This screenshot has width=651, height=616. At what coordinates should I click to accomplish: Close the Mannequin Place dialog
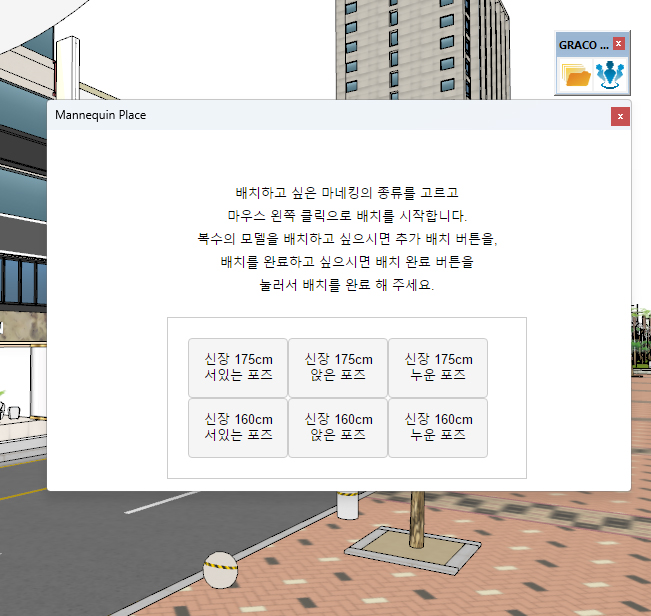pos(620,116)
